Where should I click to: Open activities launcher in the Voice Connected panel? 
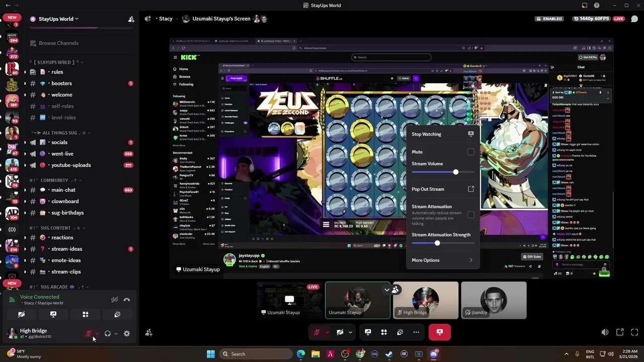tap(86, 314)
